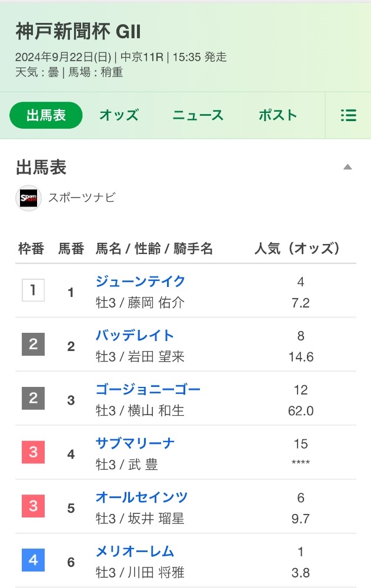The image size is (371, 588).
Task: Click the blue frame number 4 badge
Action: click(x=33, y=560)
